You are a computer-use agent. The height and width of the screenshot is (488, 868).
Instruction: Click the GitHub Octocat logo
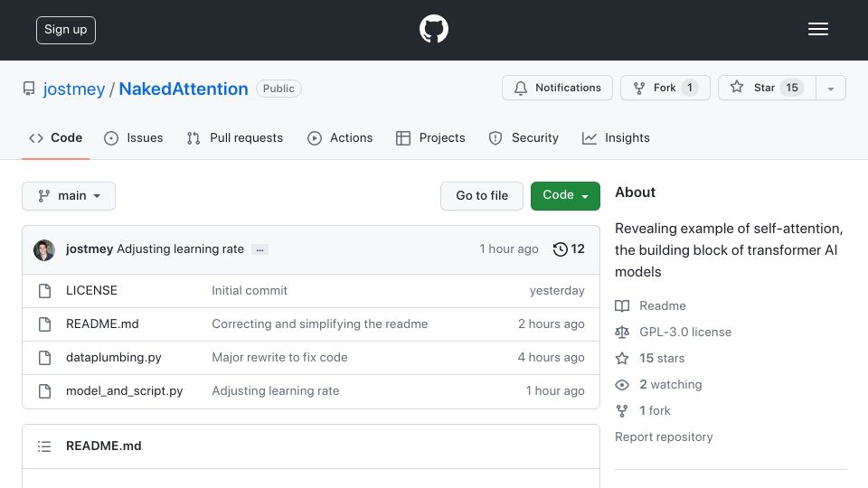[x=433, y=29]
